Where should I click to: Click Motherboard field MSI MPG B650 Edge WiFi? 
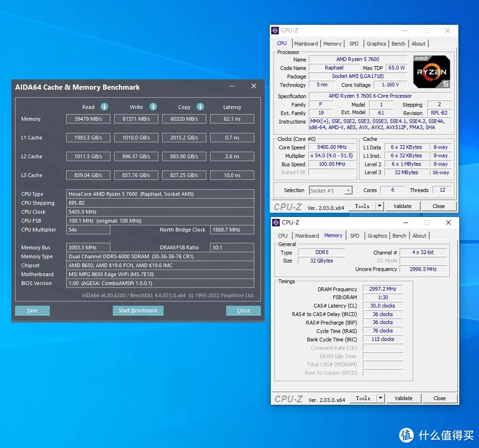[x=160, y=274]
